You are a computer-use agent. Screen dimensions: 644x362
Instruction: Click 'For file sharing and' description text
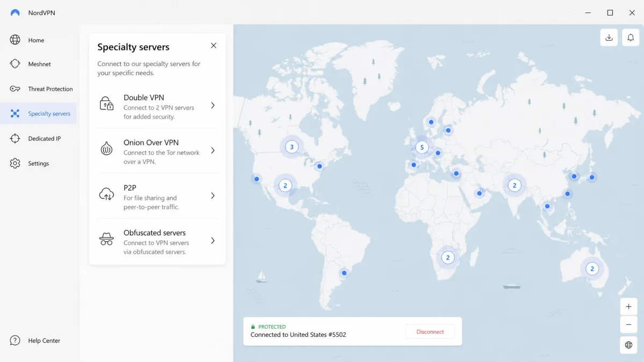(x=150, y=198)
